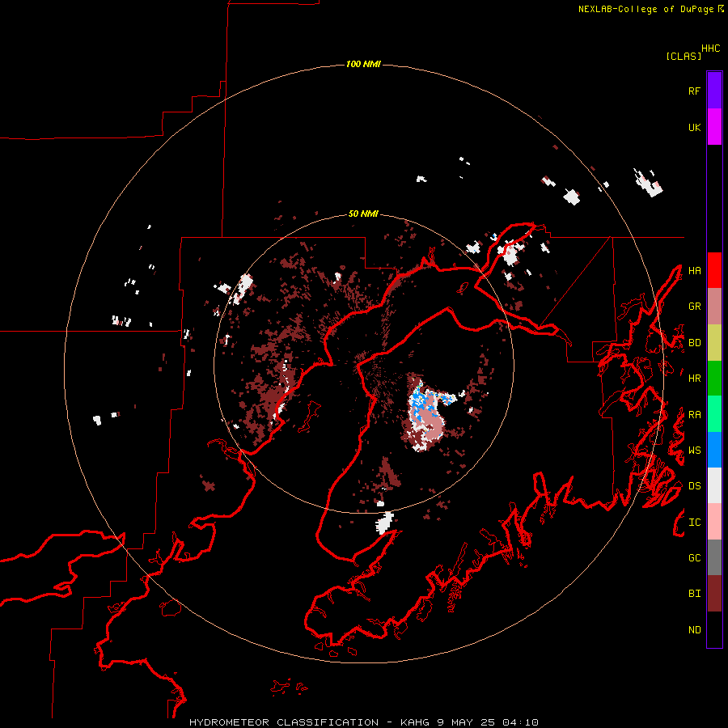
Task: Select the BD yellow legend block
Action: pyautogui.click(x=714, y=343)
